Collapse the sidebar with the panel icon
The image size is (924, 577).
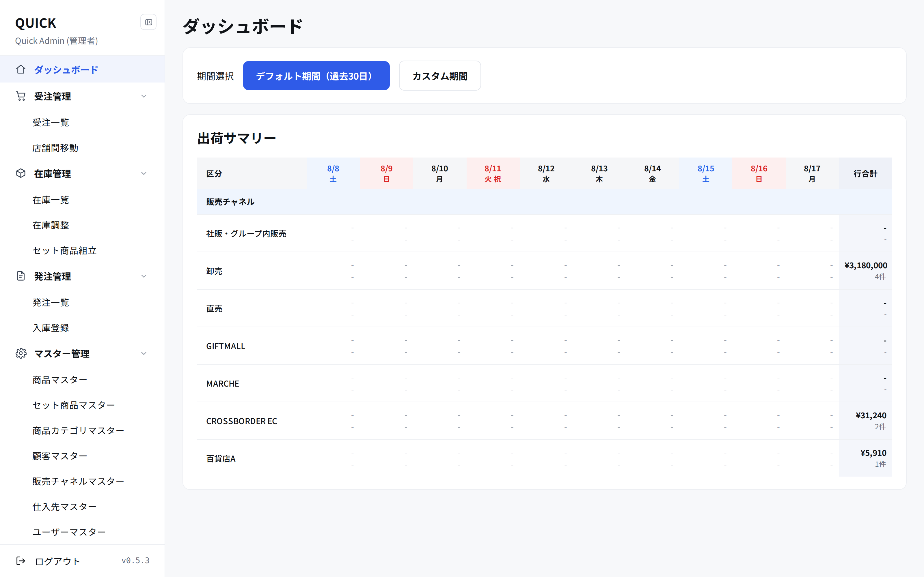148,22
